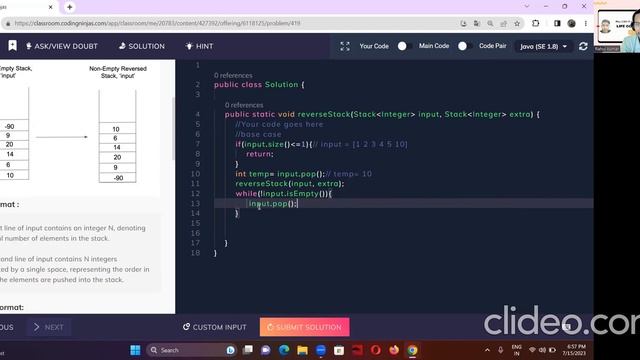This screenshot has width=640, height=360.
Task: Click the Custom Input button
Action: pyautogui.click(x=215, y=327)
